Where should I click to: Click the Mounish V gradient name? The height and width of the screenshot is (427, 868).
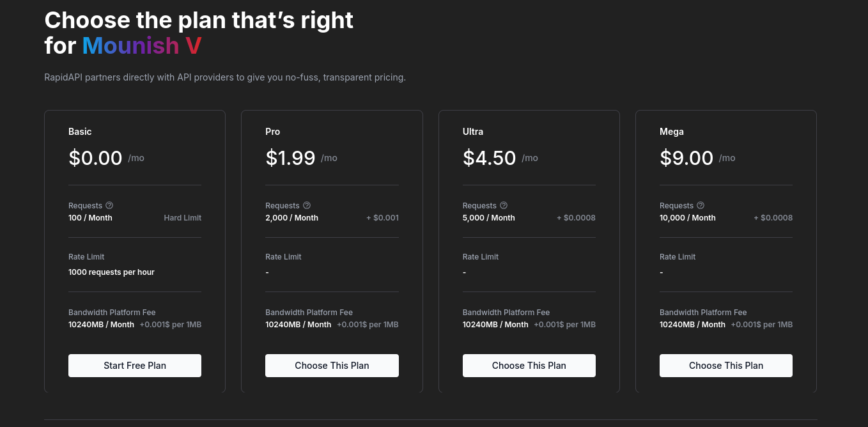[x=143, y=45]
